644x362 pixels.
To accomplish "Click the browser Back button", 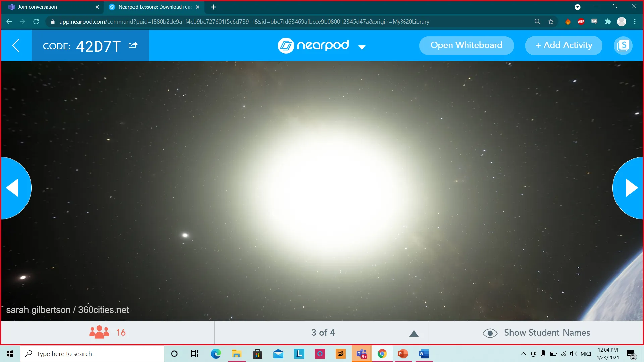I will click(x=9, y=22).
